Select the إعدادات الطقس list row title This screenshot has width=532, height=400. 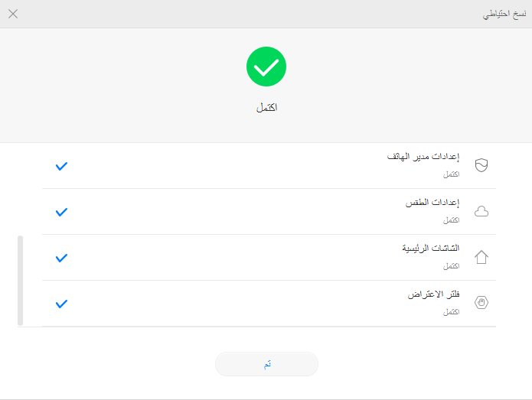pyautogui.click(x=432, y=203)
